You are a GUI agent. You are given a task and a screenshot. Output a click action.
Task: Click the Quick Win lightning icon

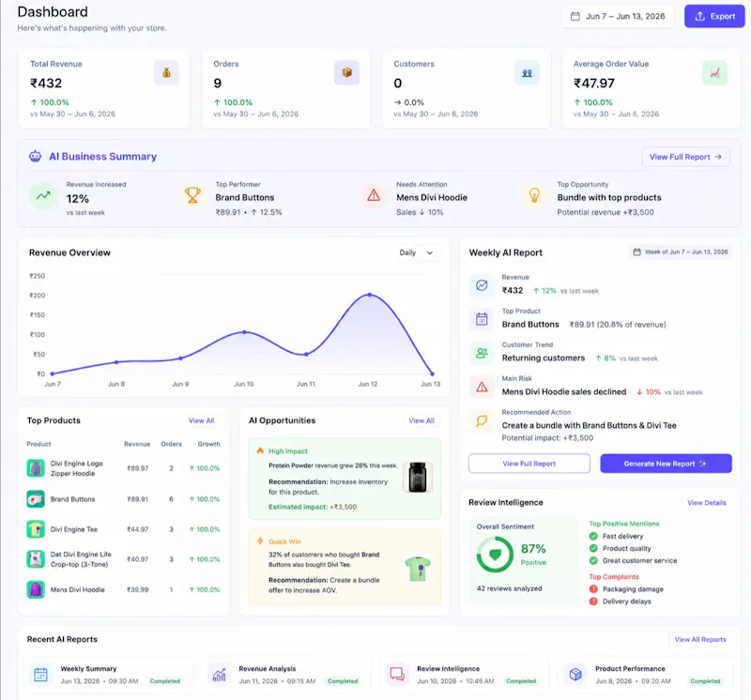click(260, 541)
